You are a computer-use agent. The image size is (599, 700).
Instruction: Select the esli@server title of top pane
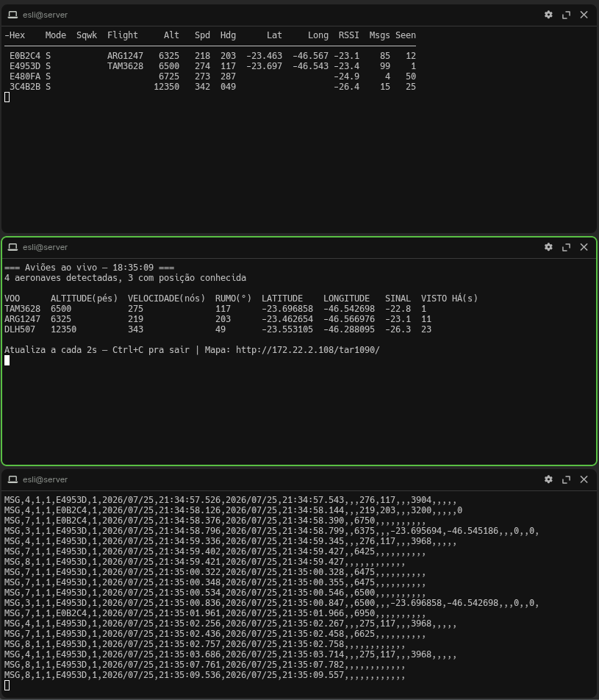coord(45,15)
